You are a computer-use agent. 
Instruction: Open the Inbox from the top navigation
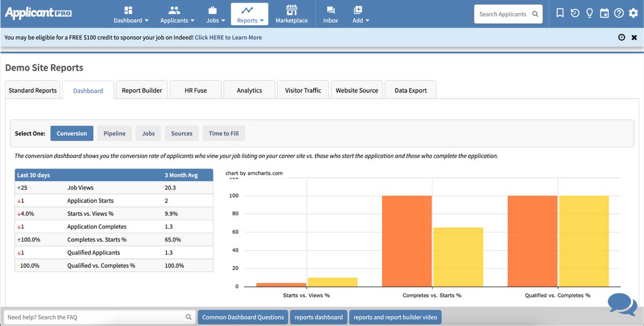point(330,13)
